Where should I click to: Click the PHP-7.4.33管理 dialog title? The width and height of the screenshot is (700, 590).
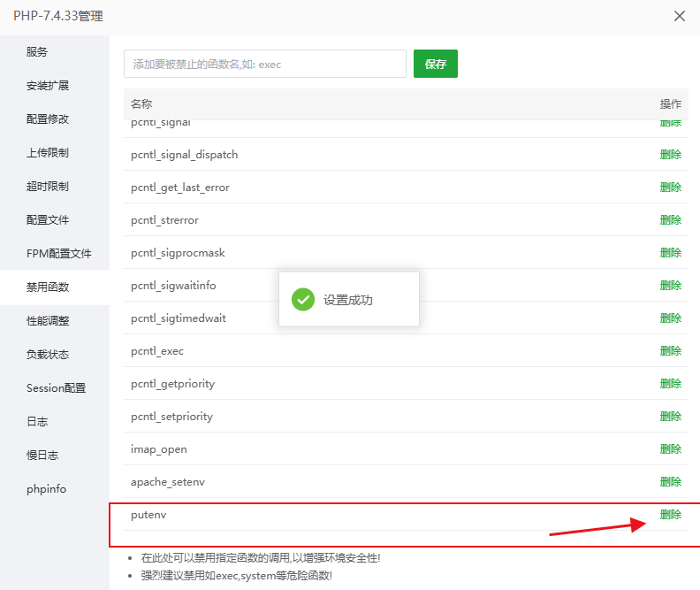58,16
